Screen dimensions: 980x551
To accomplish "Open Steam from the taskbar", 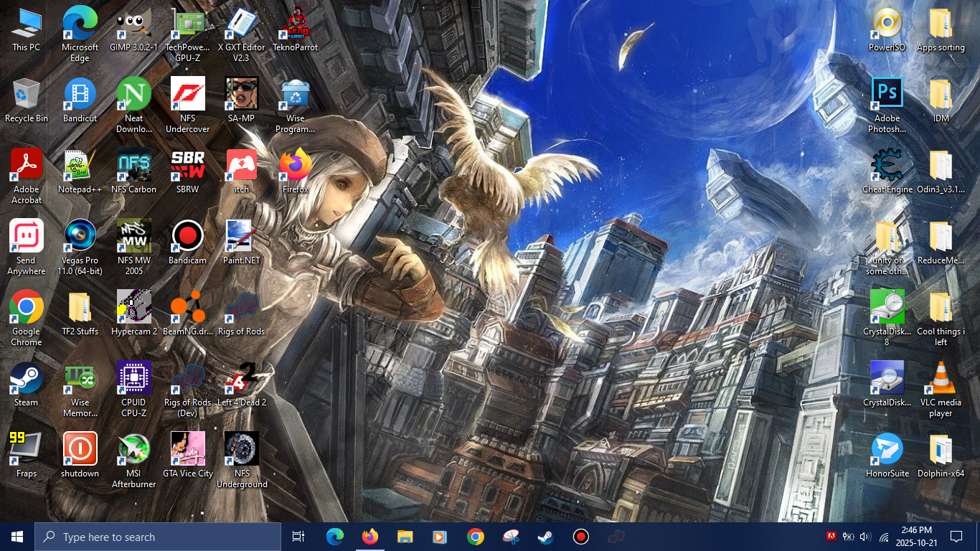I will [x=545, y=537].
